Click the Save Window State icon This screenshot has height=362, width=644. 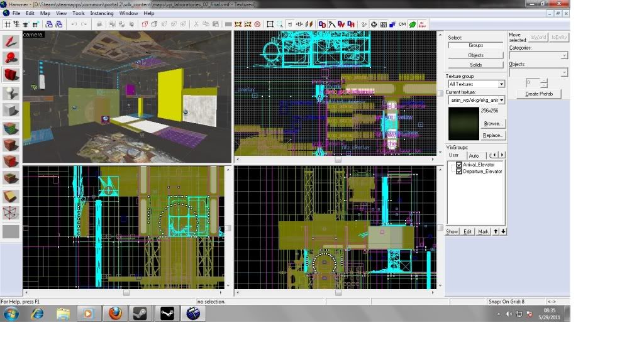58,25
